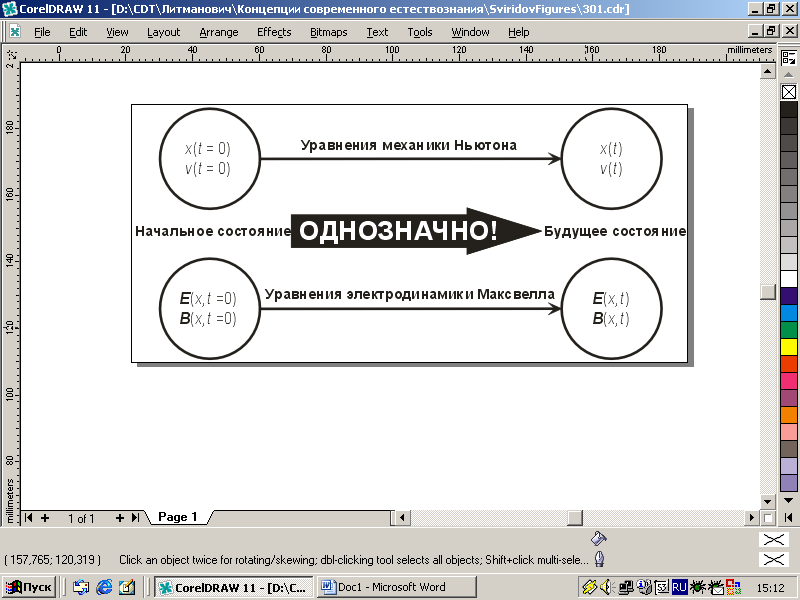
Task: Click horizontal scrollbar left arrow
Action: pyautogui.click(x=402, y=518)
